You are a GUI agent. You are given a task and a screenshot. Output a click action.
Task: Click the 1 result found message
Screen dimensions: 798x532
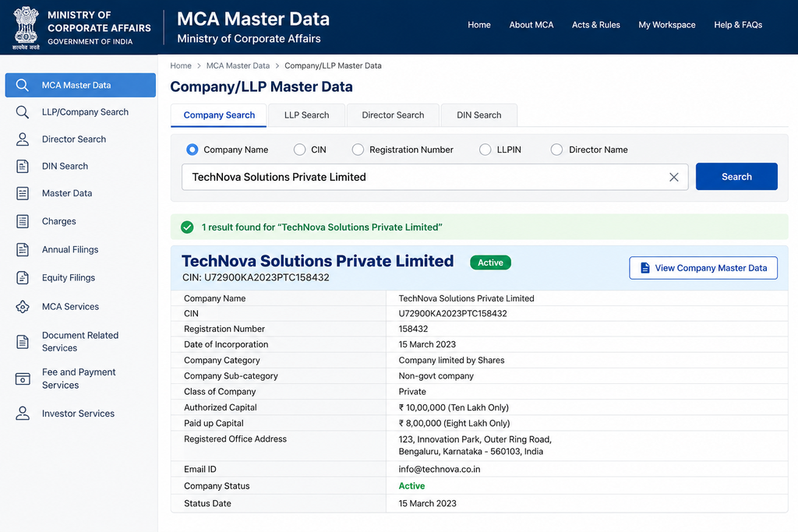point(322,227)
